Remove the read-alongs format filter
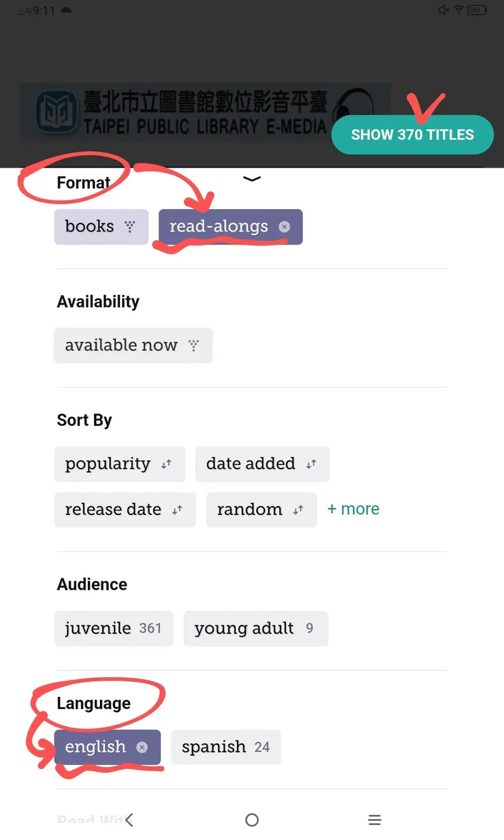 (x=285, y=227)
